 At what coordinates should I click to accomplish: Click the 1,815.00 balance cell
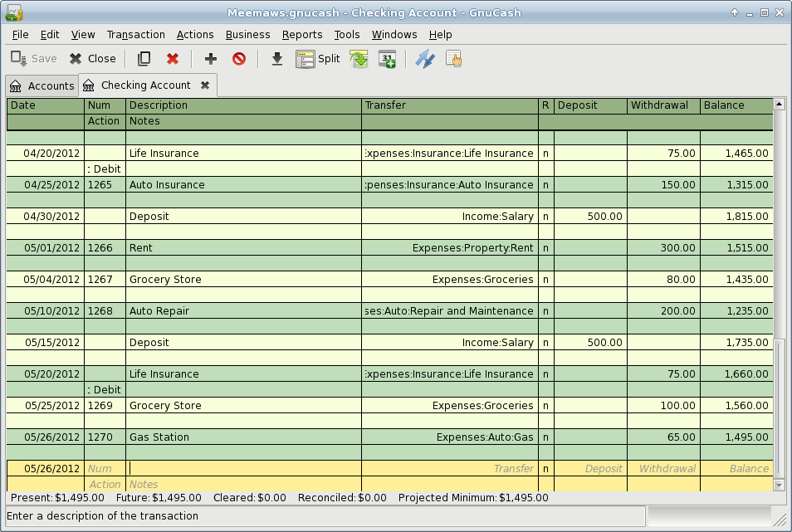pos(737,216)
